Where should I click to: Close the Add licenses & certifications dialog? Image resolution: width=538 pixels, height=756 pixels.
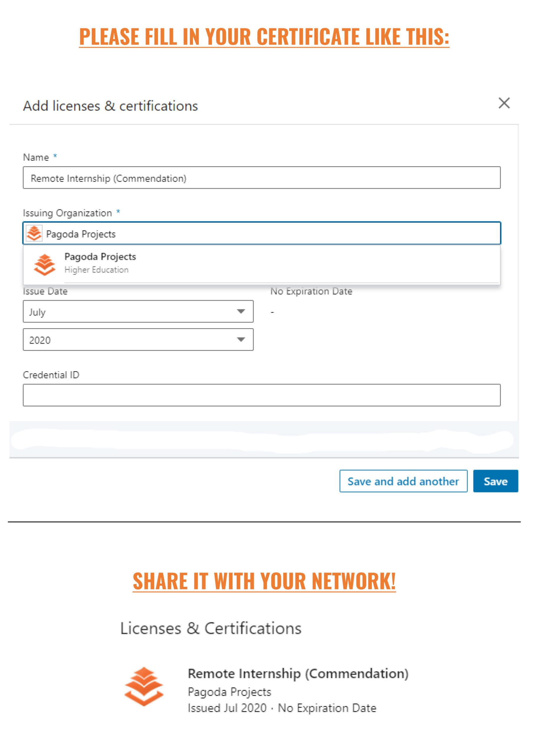click(x=504, y=103)
